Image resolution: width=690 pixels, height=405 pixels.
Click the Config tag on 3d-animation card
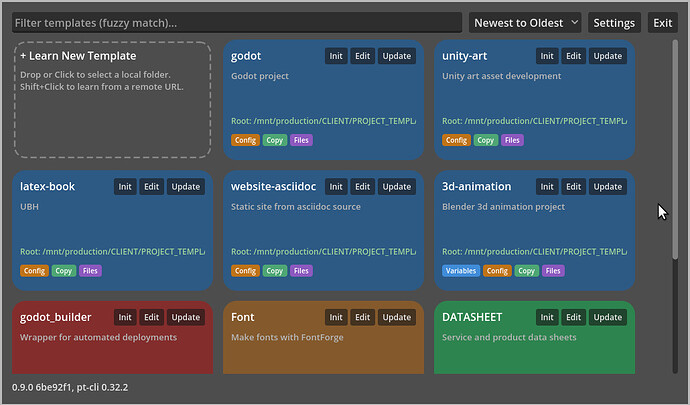pos(497,271)
